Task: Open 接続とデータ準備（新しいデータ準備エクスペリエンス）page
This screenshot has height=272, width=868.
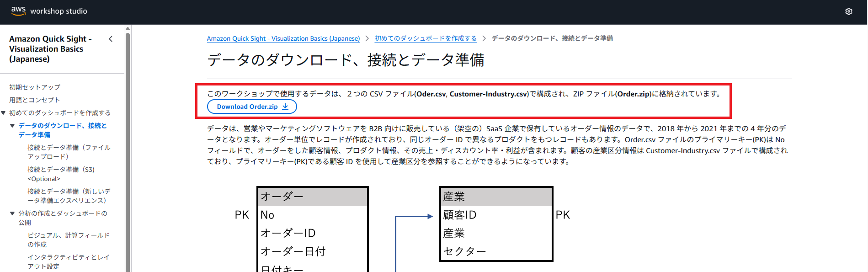Action: tap(69, 196)
